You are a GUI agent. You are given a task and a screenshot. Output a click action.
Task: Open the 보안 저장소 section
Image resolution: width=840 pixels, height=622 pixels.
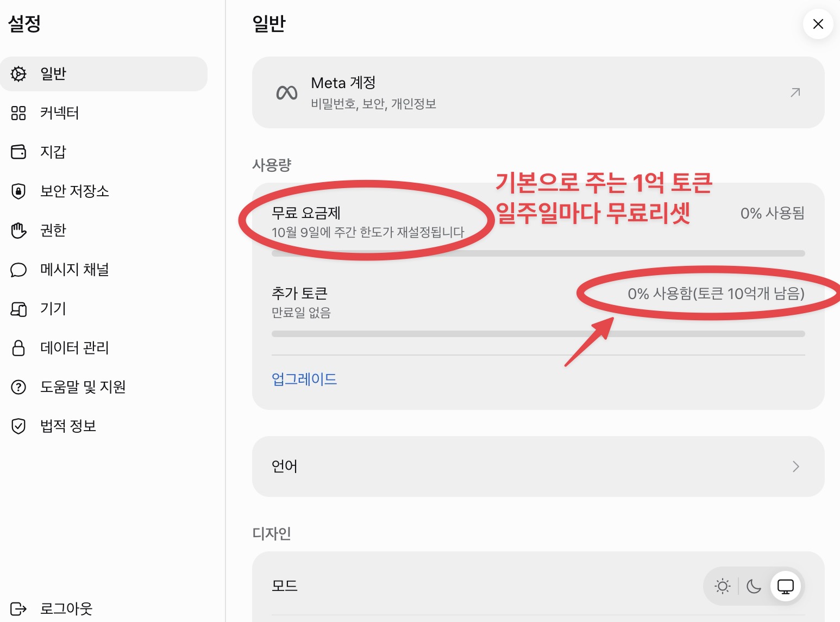(104, 191)
